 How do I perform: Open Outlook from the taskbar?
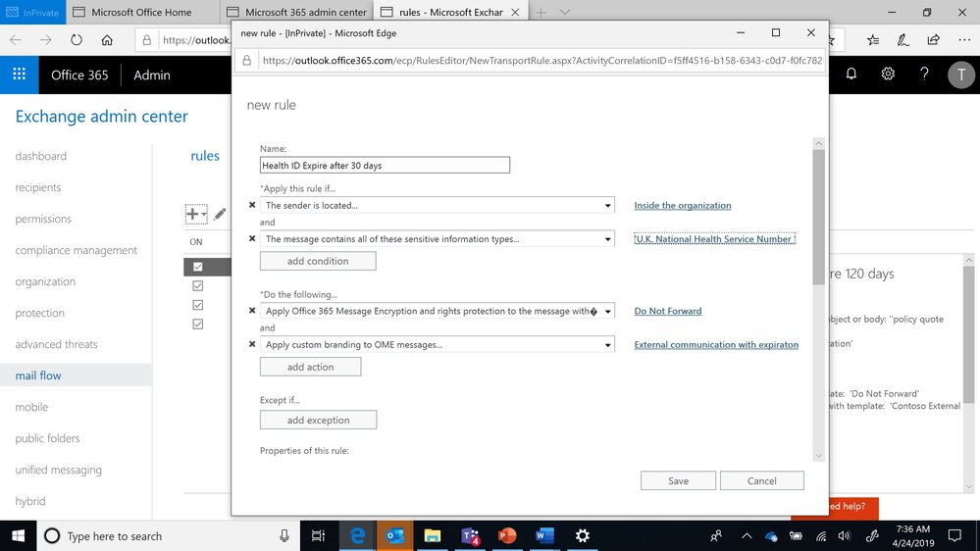(394, 535)
